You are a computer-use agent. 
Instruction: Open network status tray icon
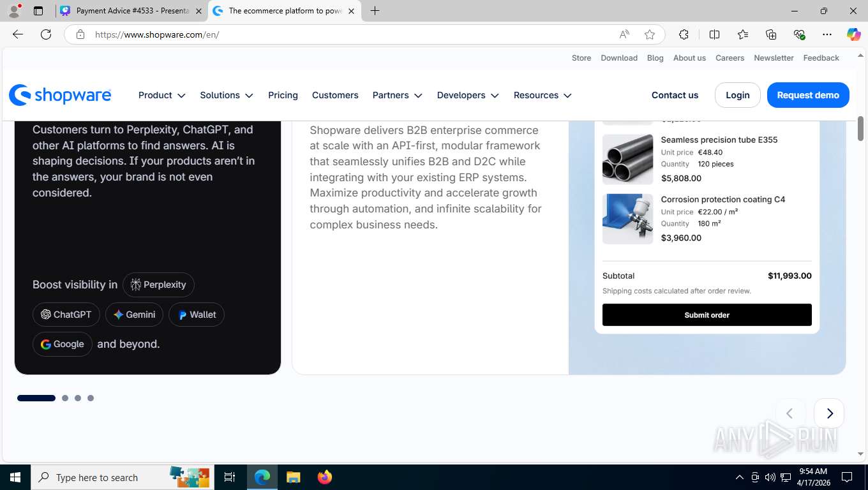[x=786, y=477]
